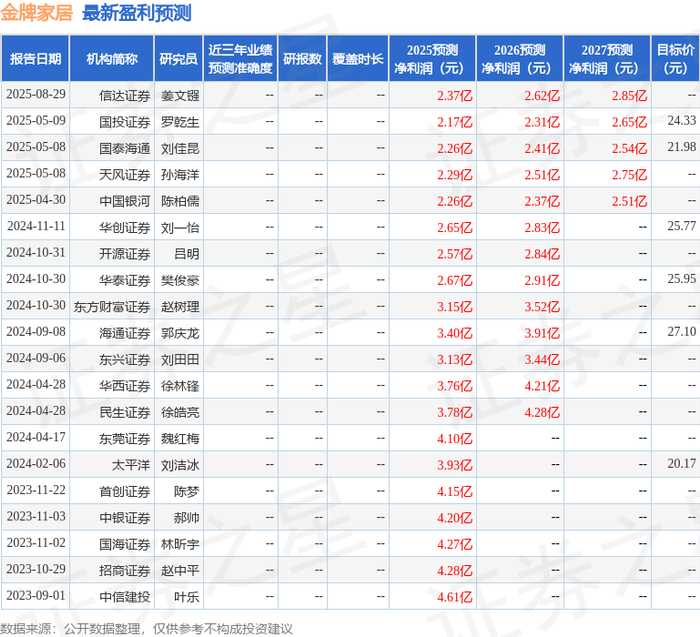Select the 机构简称 column header
This screenshot has width=700, height=637.
tap(112, 58)
